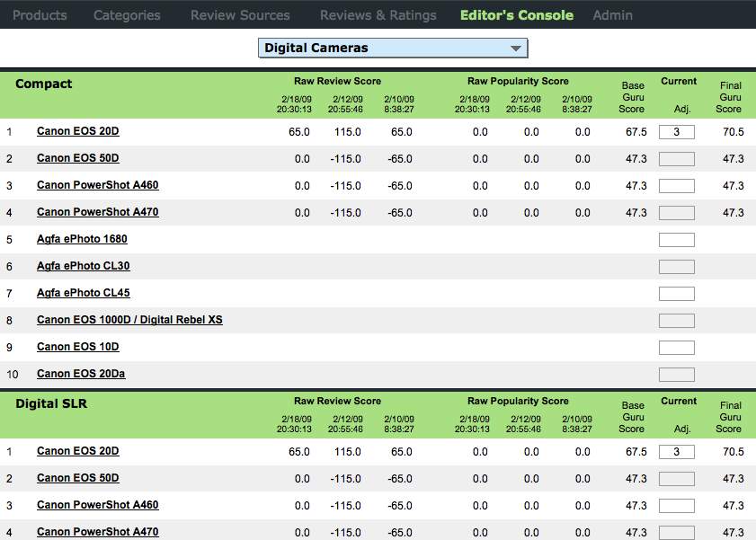Open the Admin section
Image resolution: width=756 pixels, height=540 pixels.
612,15
